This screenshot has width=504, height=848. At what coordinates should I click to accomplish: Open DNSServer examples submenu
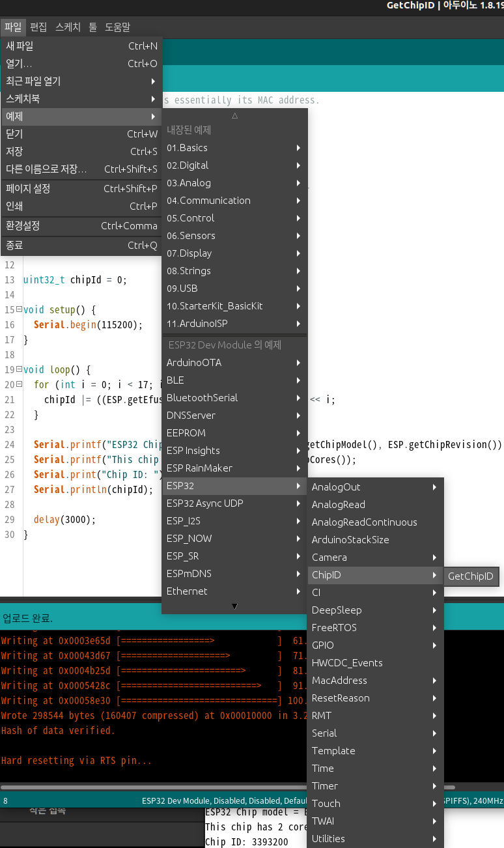click(234, 416)
